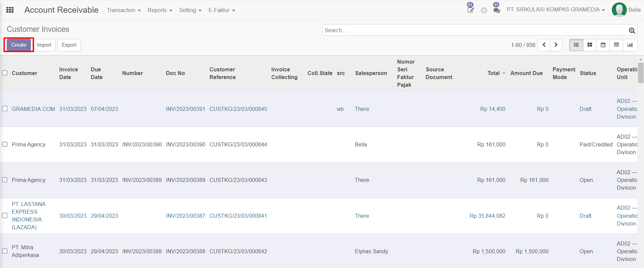Switch to pivot table view
The width and height of the screenshot is (644, 268).
pos(616,45)
